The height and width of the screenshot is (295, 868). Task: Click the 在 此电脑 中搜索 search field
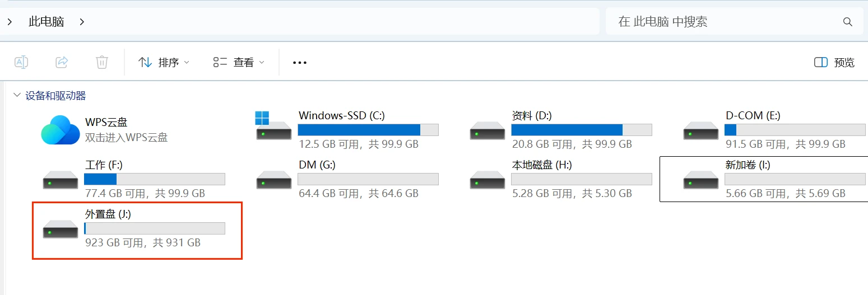[x=735, y=22]
